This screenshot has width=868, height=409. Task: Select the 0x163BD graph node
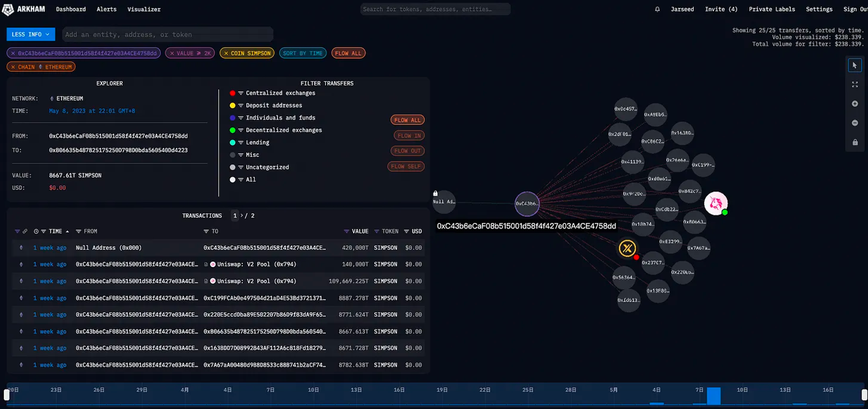coord(682,133)
